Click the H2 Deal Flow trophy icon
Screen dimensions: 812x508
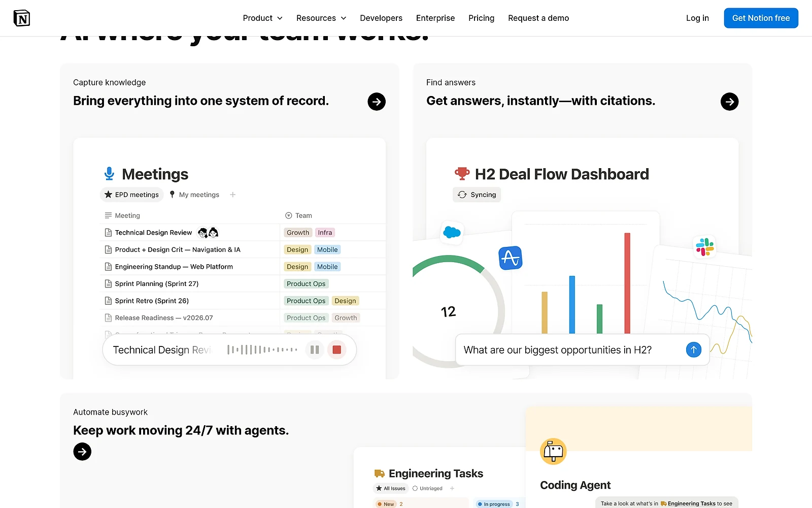462,174
